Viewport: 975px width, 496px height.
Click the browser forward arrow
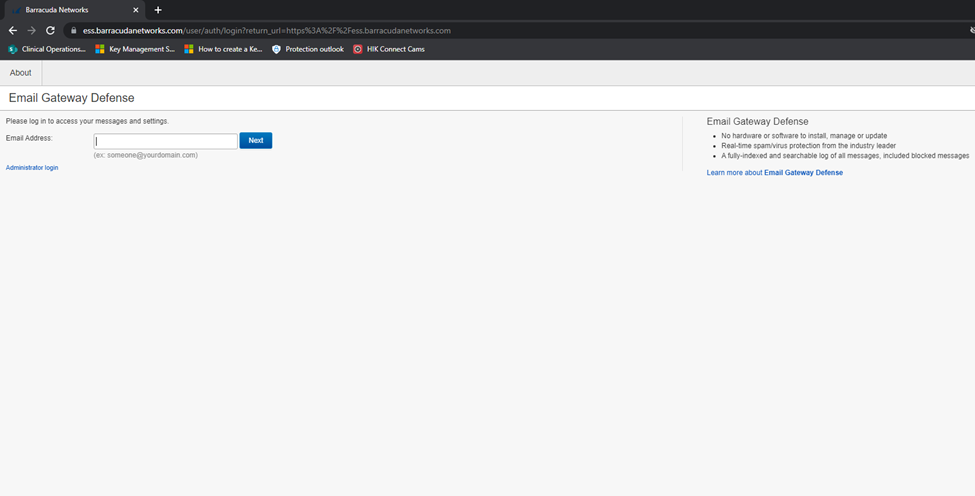coord(31,30)
